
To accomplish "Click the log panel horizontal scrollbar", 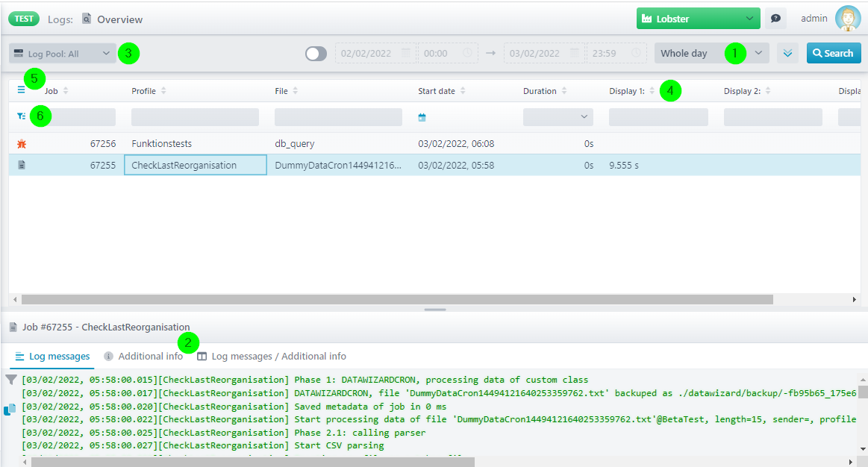I will pos(253,462).
